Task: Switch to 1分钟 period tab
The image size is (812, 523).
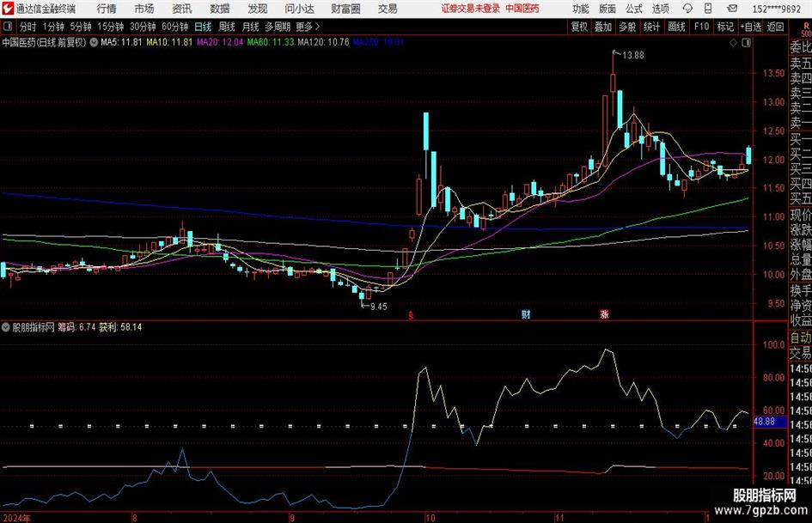Action: tap(53, 27)
